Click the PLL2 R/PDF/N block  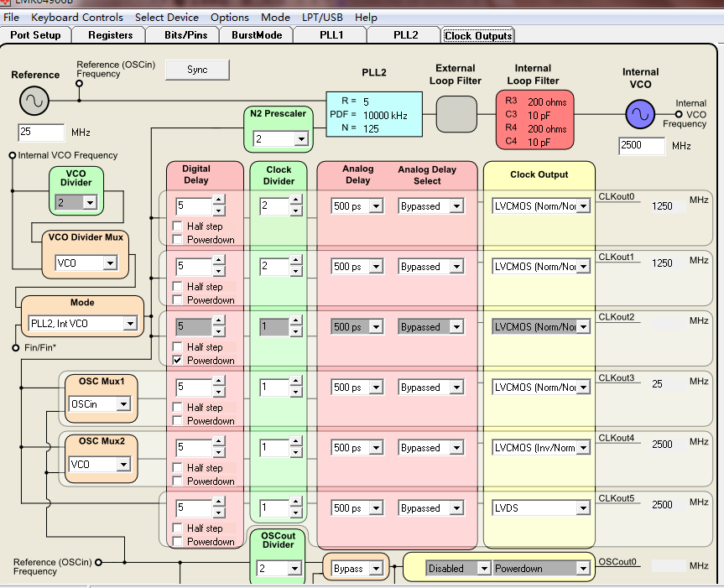(373, 115)
